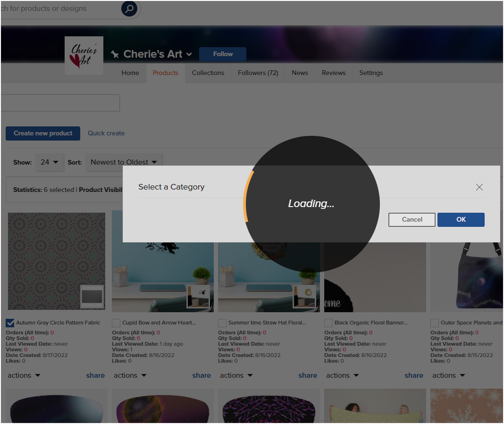Switch to the Collections tab
Image resolution: width=504 pixels, height=424 pixels.
208,73
